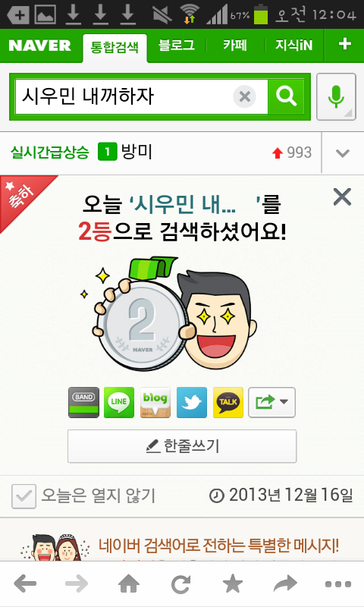Clear the search box text
Screen dimensions: 364x607
pyautogui.click(x=244, y=96)
